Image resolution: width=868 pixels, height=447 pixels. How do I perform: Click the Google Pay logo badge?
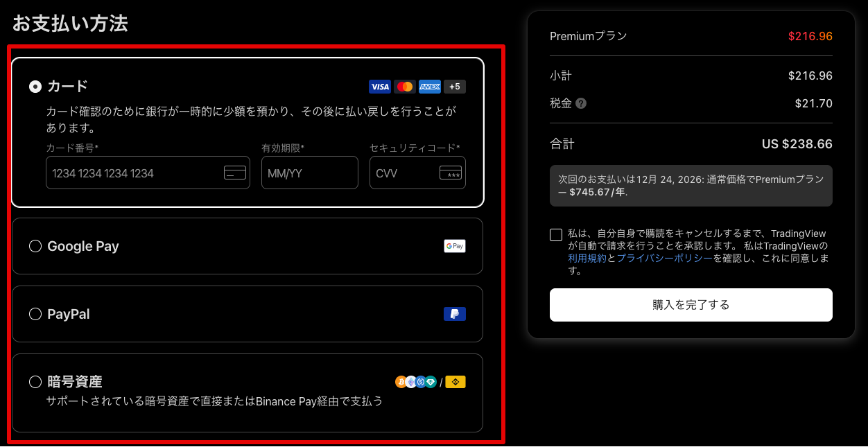455,246
